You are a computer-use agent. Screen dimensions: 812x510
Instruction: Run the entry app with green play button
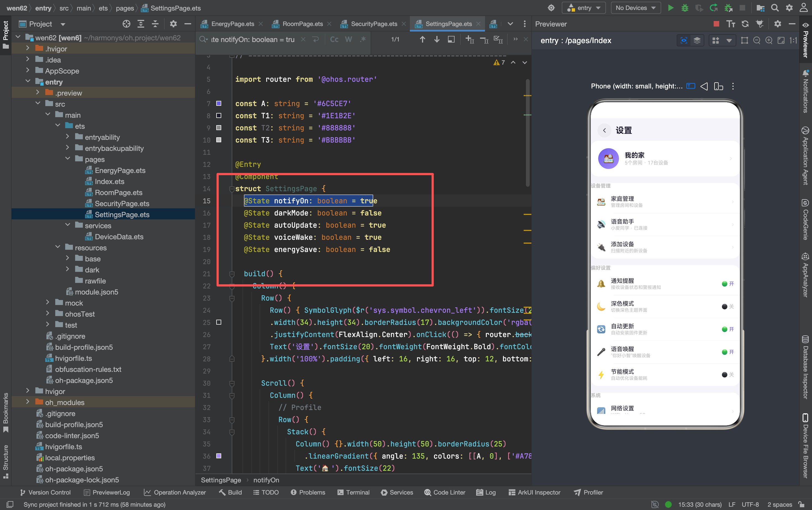[x=670, y=8]
